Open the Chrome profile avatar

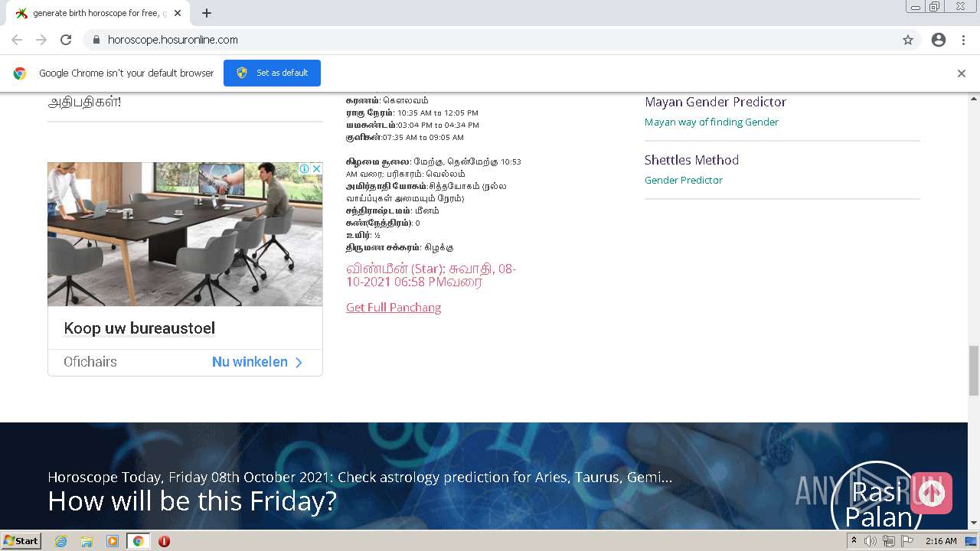pyautogui.click(x=939, y=40)
